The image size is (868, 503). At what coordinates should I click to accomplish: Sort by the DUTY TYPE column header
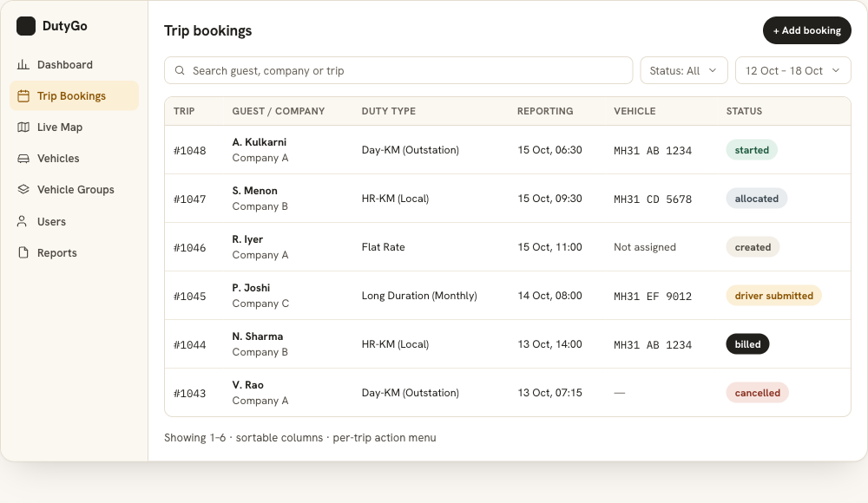[389, 111]
